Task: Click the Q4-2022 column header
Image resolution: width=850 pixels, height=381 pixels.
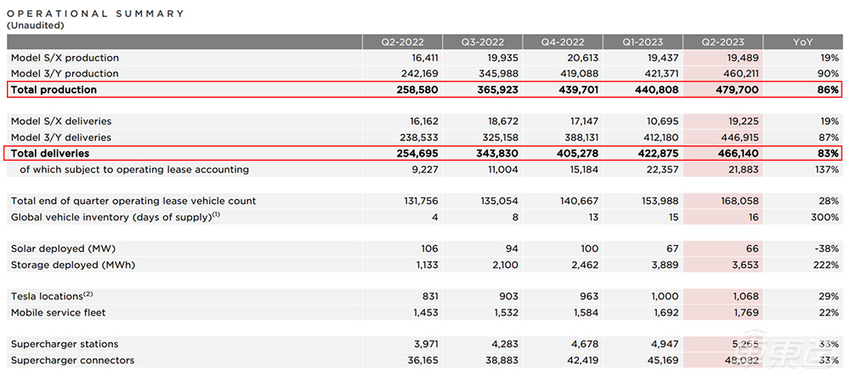Action: click(x=563, y=42)
